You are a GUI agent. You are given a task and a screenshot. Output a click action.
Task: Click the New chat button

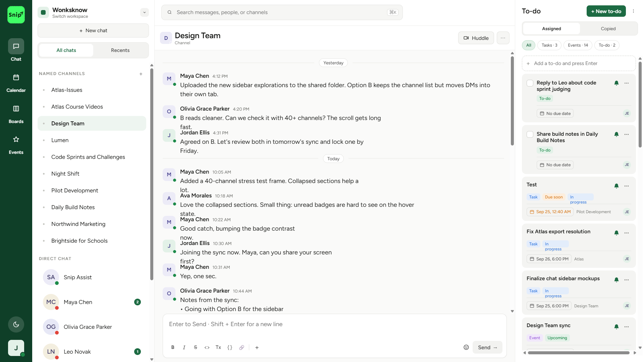93,31
